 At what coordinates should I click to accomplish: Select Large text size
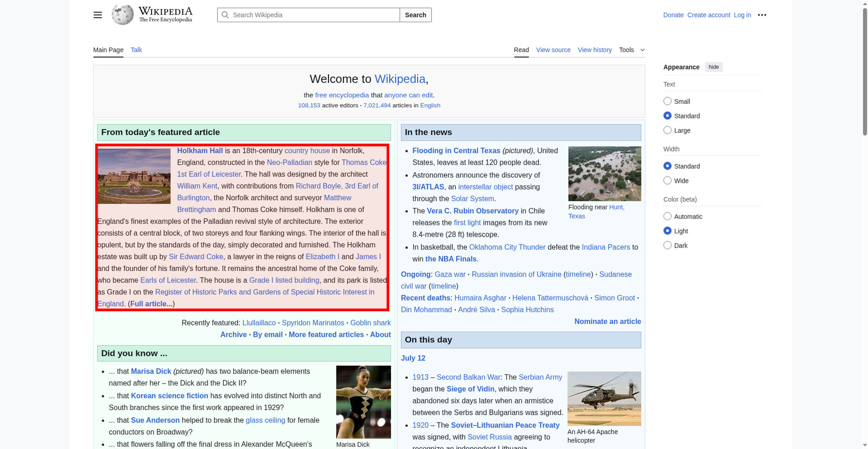tap(667, 130)
